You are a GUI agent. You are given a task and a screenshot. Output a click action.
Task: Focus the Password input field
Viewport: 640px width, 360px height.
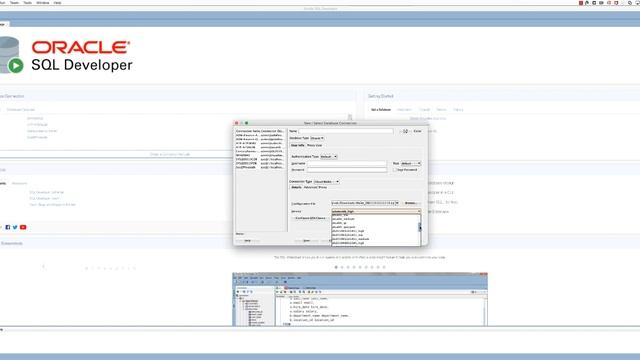point(347,170)
